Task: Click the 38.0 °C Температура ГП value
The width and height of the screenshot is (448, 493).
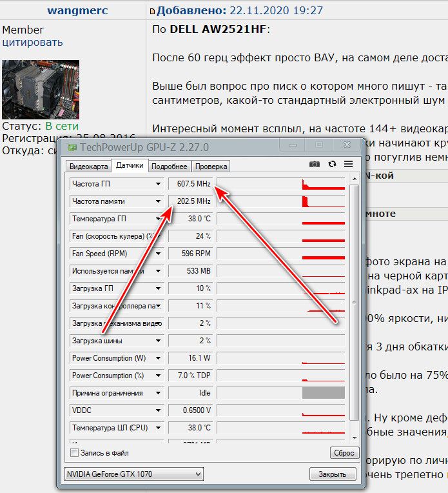Action: click(191, 219)
